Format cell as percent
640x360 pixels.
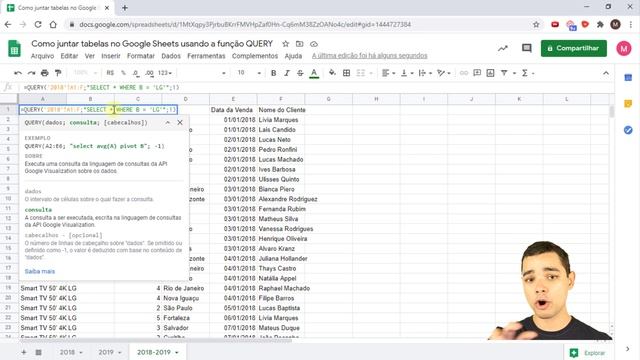pyautogui.click(x=123, y=73)
